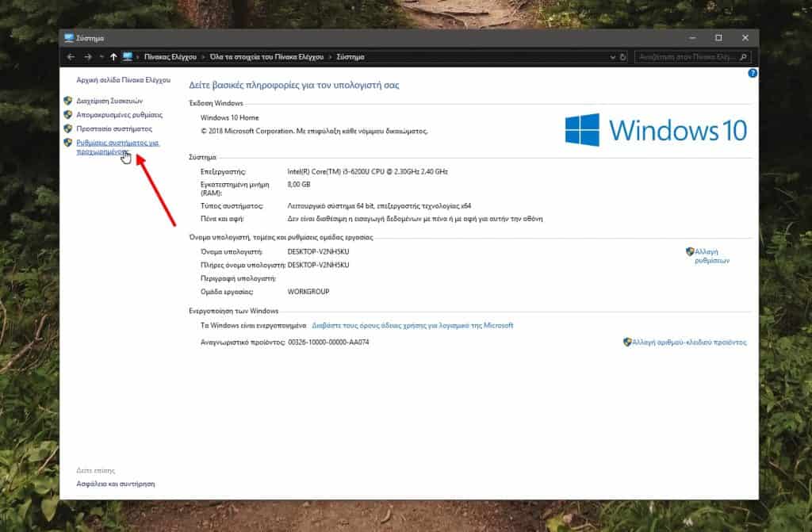Click the Περιγραφή υπολογιστή label
This screenshot has height=532, width=812.
coord(238,278)
